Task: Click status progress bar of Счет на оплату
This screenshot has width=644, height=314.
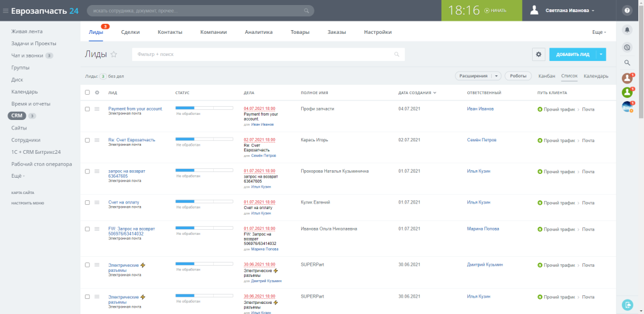Action: tap(204, 201)
